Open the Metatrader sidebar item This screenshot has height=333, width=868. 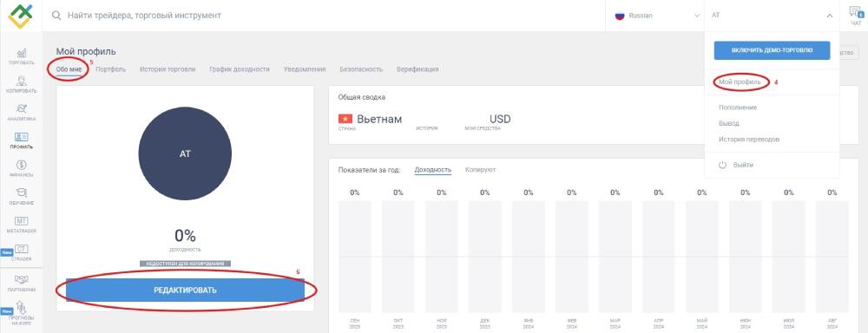click(21, 224)
